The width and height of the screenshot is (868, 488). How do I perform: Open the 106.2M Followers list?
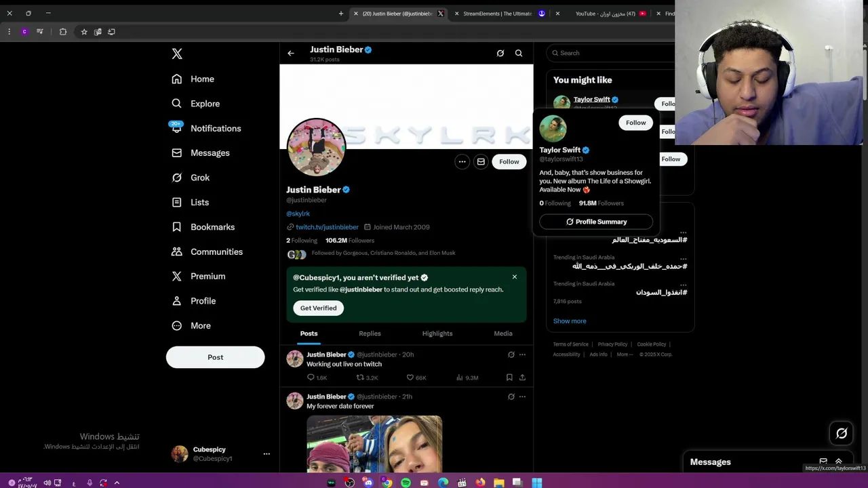[x=350, y=240]
